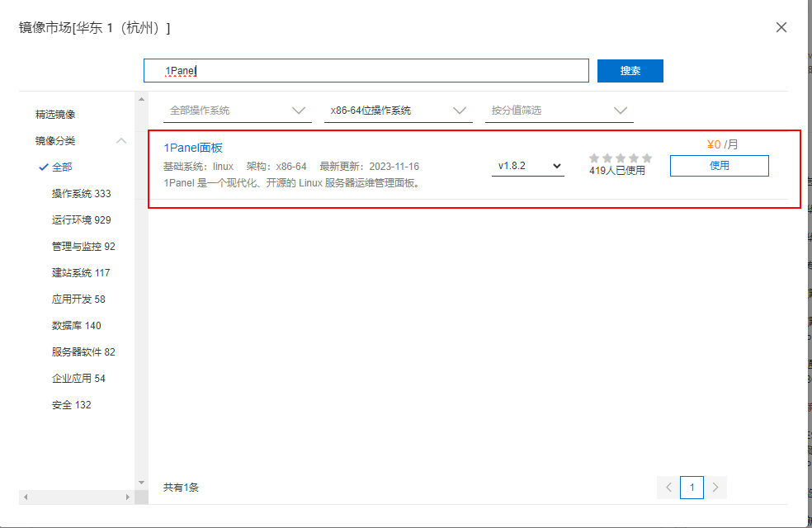Viewport: 812px width, 528px height.
Task: Close the image marketplace dialog
Action: (781, 27)
